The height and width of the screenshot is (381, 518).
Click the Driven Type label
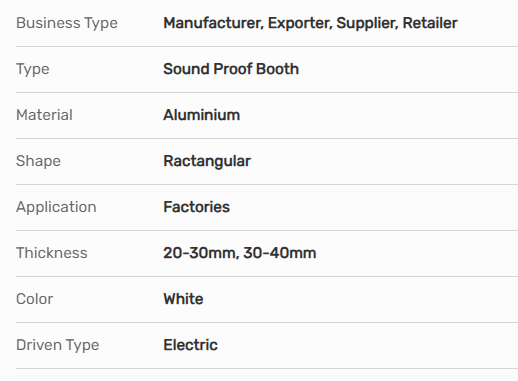[58, 346]
